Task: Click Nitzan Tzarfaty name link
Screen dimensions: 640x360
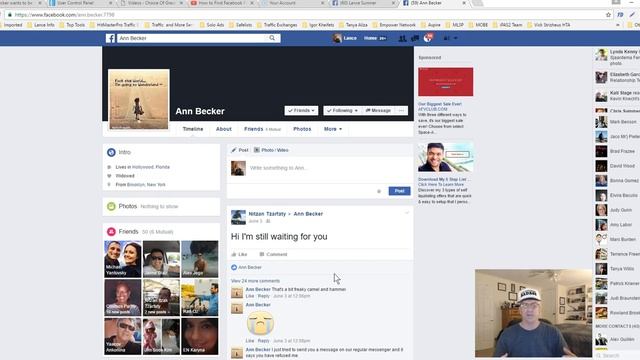Action: click(x=267, y=214)
